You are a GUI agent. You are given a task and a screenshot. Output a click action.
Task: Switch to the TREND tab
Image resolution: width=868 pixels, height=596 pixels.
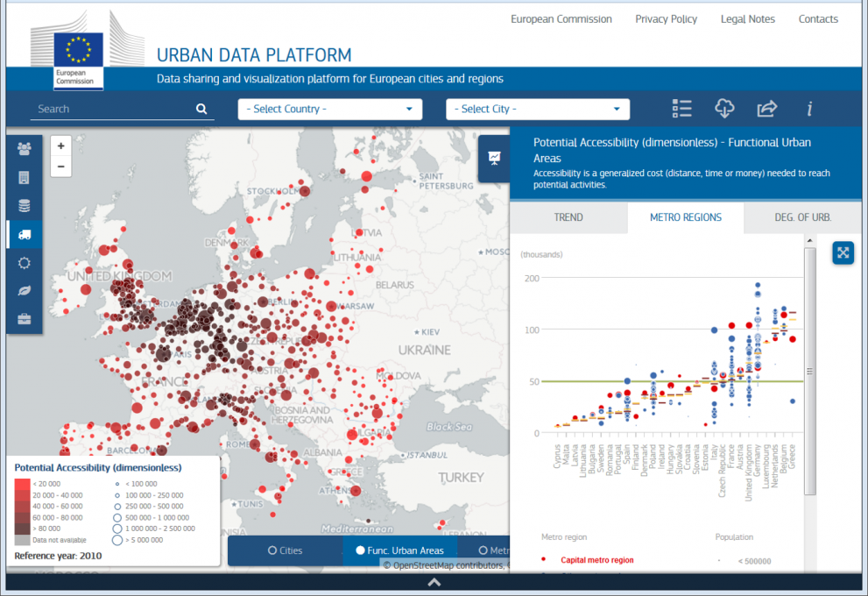(x=568, y=217)
